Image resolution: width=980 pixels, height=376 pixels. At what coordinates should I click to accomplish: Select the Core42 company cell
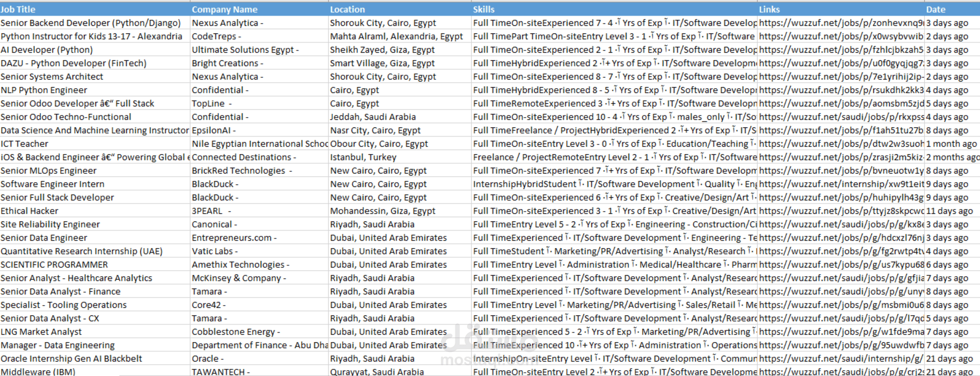259,305
